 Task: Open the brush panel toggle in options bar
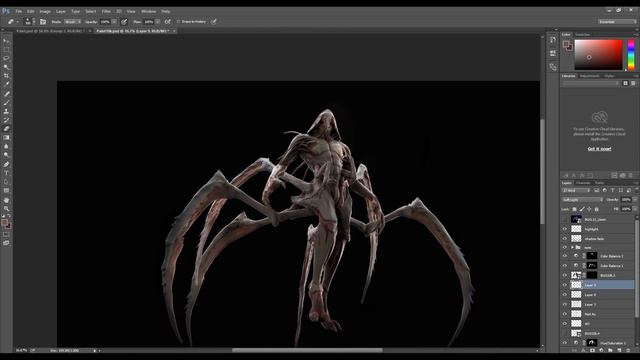tap(43, 22)
